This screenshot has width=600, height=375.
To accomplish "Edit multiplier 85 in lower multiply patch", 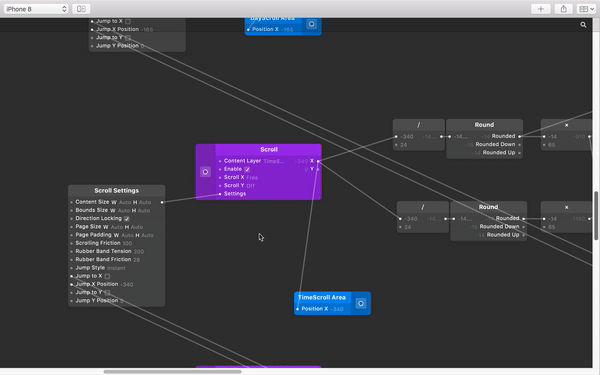I will (x=551, y=227).
